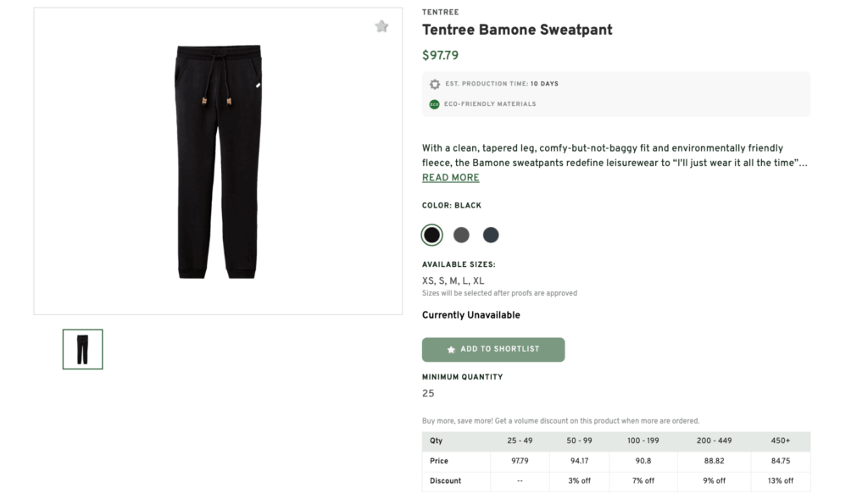Image resolution: width=868 pixels, height=499 pixels.
Task: Select the dark charcoal color swatch
Action: coord(491,235)
